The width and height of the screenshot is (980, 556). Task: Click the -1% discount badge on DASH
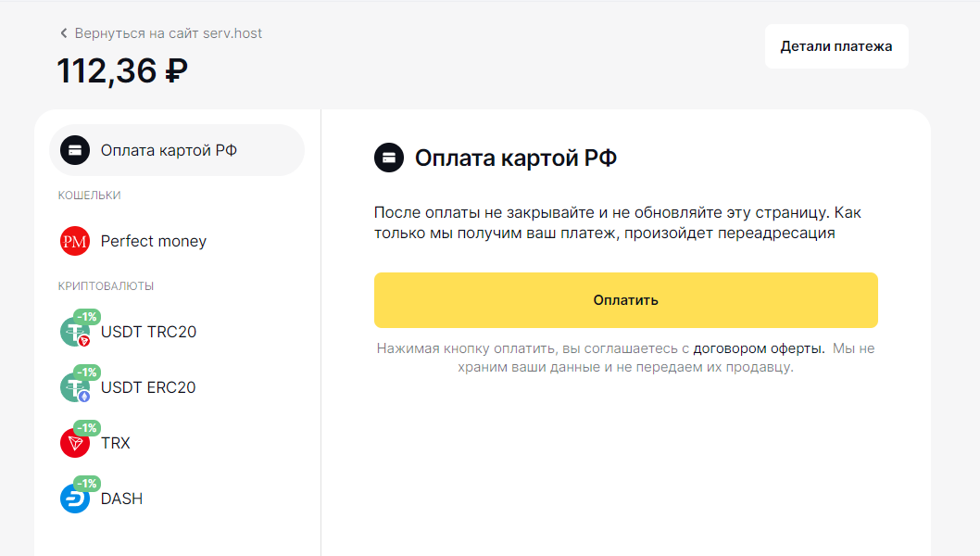(86, 484)
